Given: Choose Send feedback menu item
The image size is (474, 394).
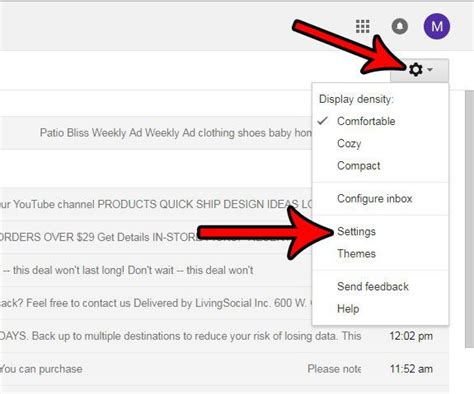Looking at the screenshot, I should [380, 286].
